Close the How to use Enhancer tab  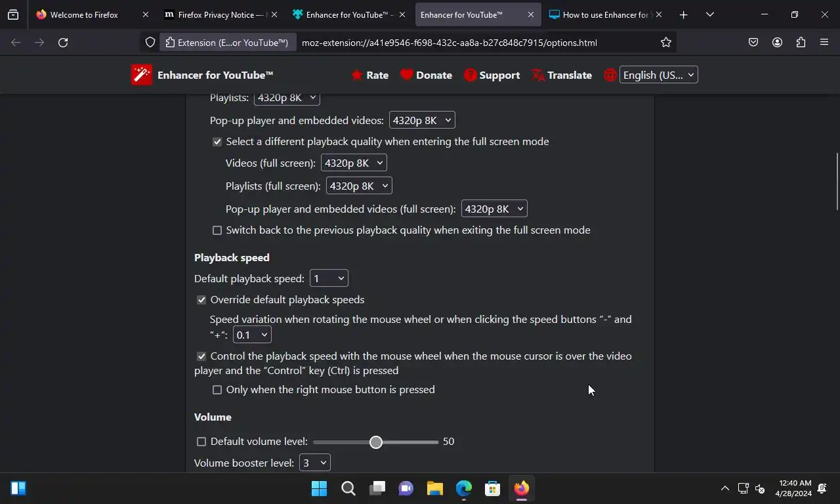(x=659, y=14)
